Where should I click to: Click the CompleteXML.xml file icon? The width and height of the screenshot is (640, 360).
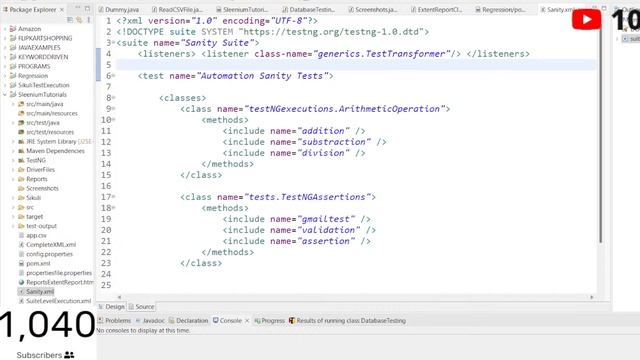pos(21,244)
